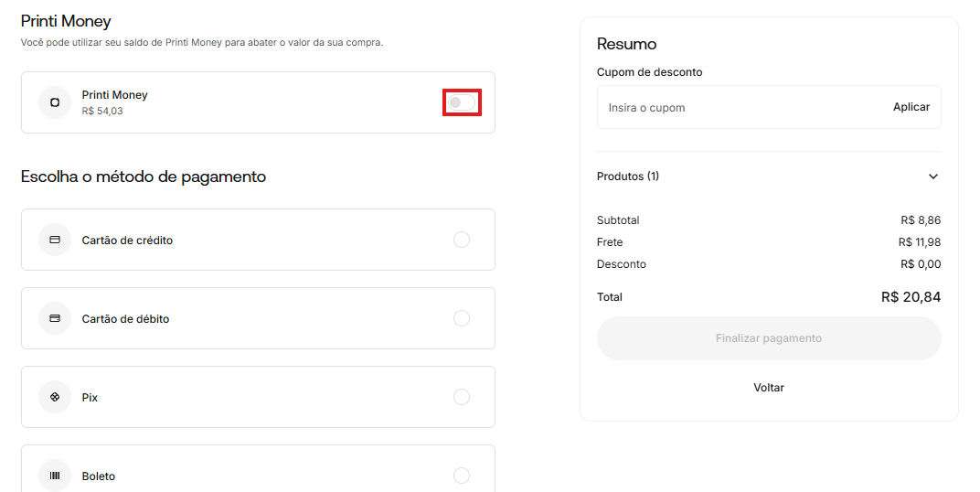The image size is (980, 492).
Task: Go back using the Voltar link
Action: point(768,388)
